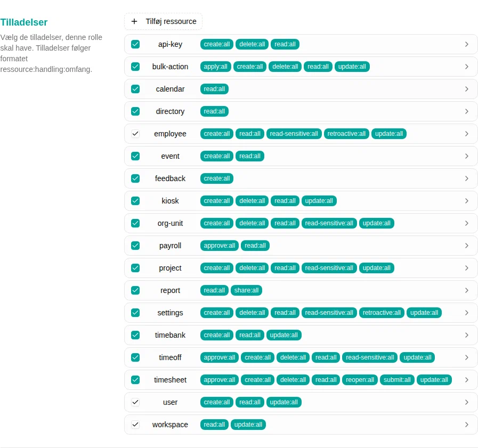The width and height of the screenshot is (478, 448).
Task: Click the share:all tag in report
Action: coord(246,290)
